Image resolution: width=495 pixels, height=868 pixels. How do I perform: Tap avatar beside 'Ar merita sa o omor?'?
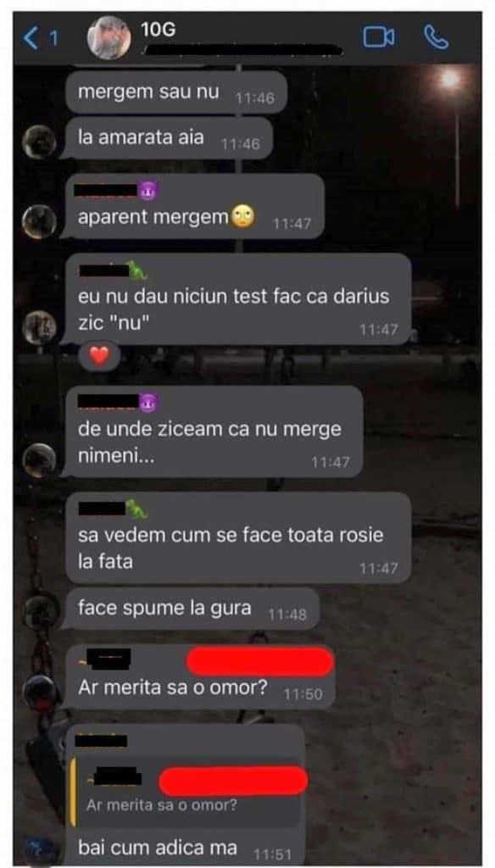41,692
